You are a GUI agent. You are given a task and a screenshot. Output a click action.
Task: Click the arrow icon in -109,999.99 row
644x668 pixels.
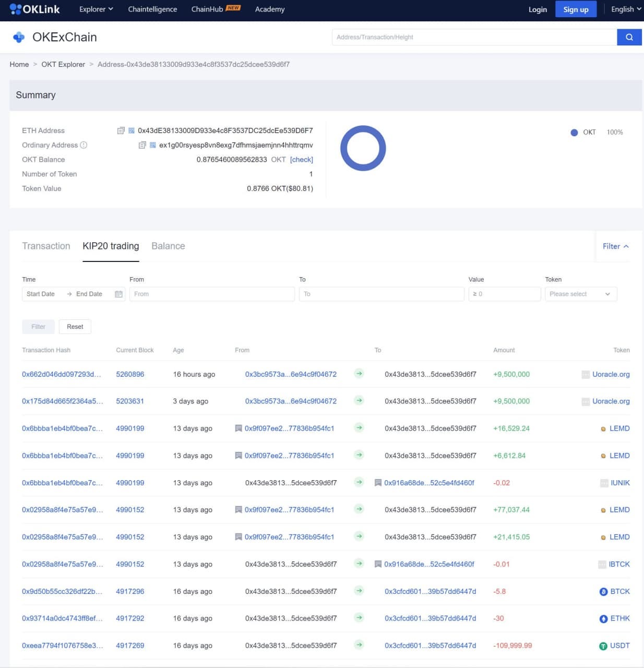click(x=359, y=645)
